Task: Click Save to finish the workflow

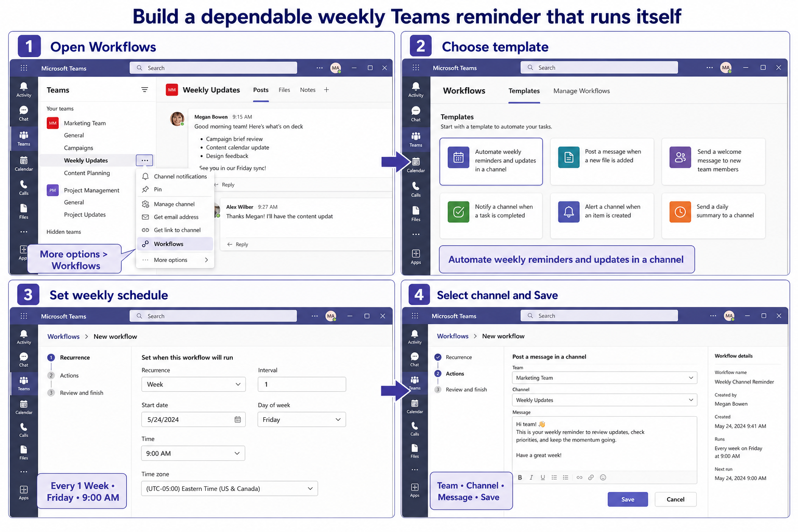Action: (628, 499)
